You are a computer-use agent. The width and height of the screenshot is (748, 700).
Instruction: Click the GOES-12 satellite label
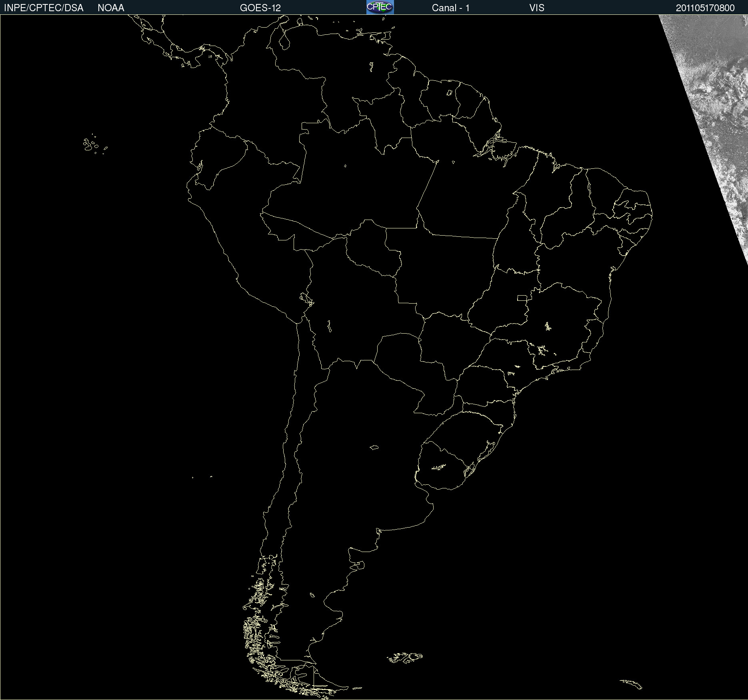pyautogui.click(x=260, y=8)
